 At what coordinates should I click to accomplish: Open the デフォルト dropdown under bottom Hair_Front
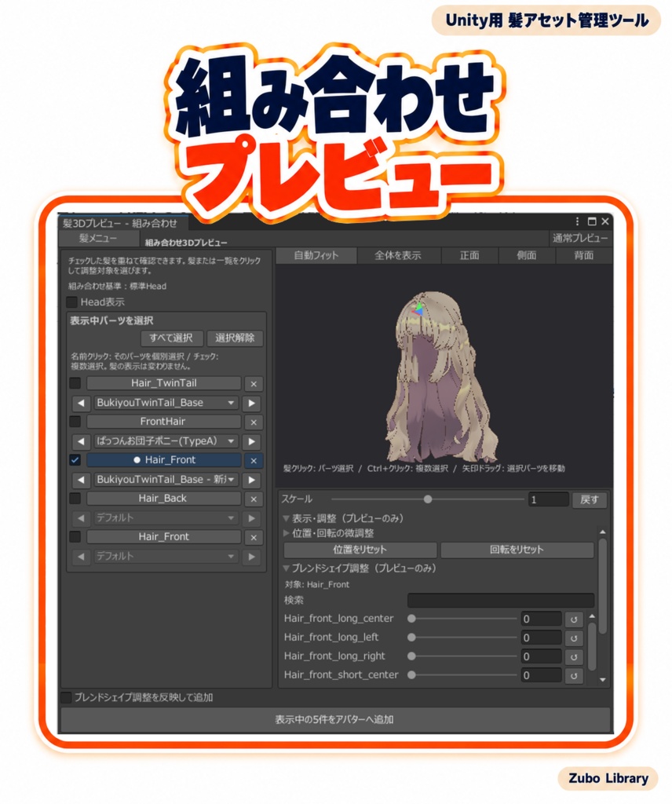[166, 557]
